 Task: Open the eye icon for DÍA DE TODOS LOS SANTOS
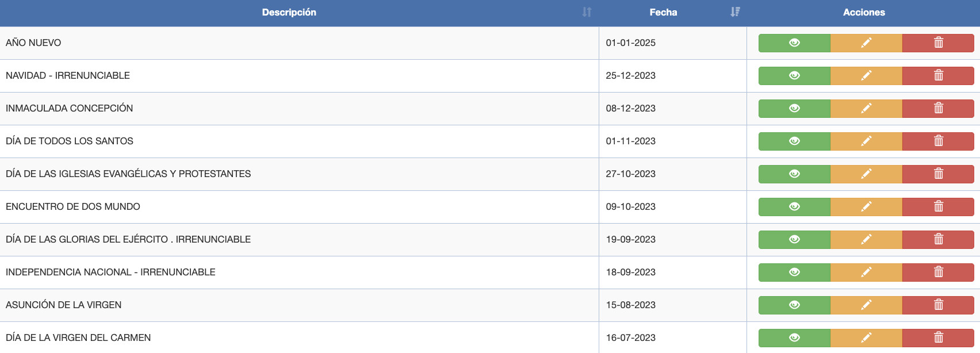pyautogui.click(x=794, y=141)
